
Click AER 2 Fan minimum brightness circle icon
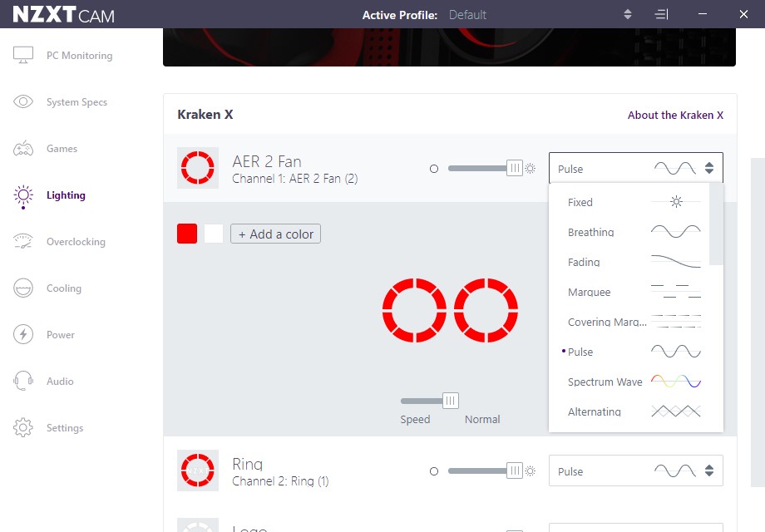point(434,169)
